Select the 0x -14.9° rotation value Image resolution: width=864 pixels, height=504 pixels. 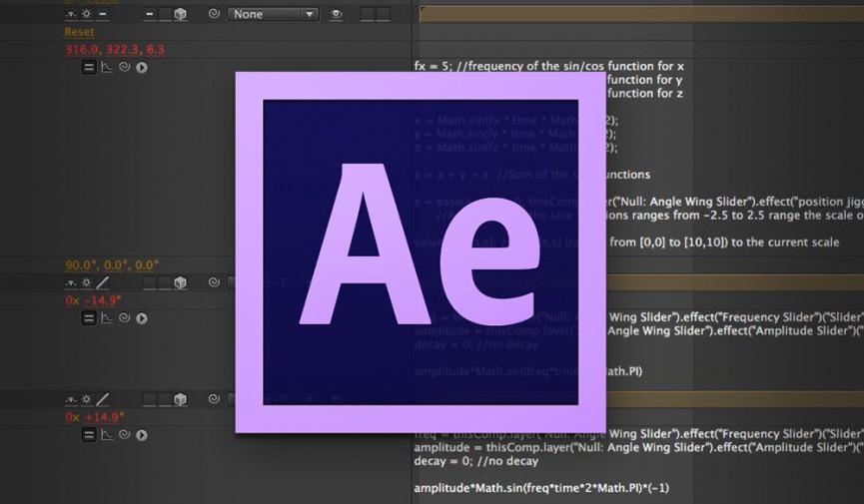[93, 300]
